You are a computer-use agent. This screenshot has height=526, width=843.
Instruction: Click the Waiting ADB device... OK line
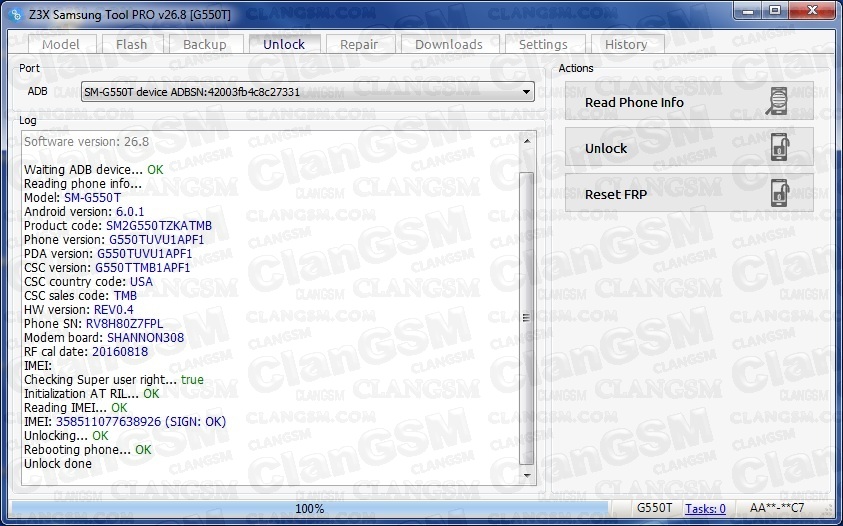click(x=94, y=170)
